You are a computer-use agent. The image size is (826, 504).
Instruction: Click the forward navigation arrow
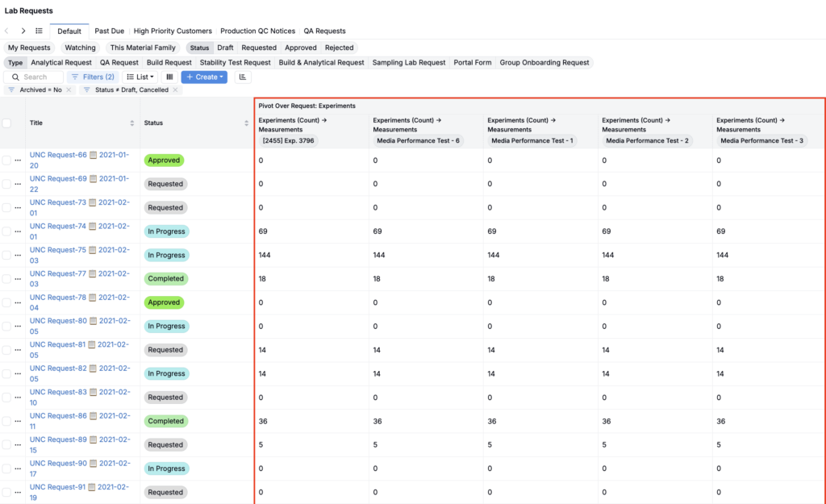23,31
